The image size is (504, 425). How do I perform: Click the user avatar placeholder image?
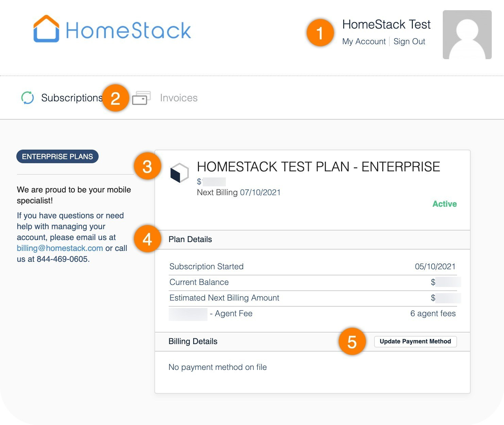coord(467,35)
